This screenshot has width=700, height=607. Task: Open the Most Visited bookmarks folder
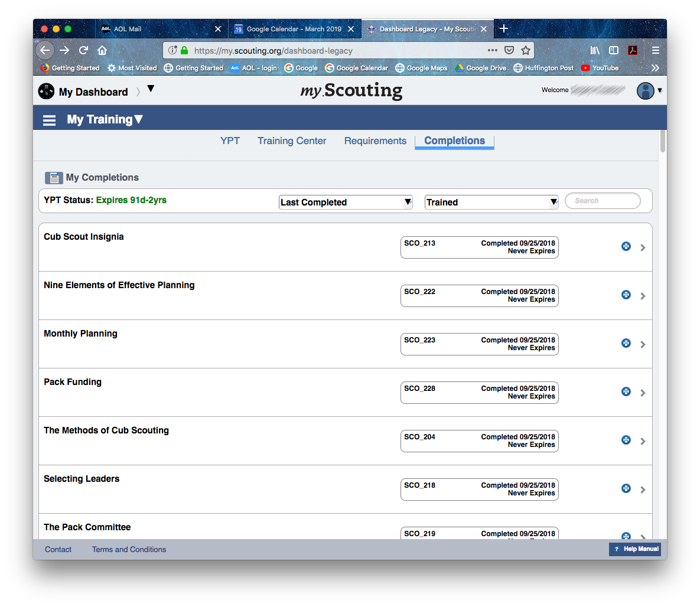click(x=132, y=68)
